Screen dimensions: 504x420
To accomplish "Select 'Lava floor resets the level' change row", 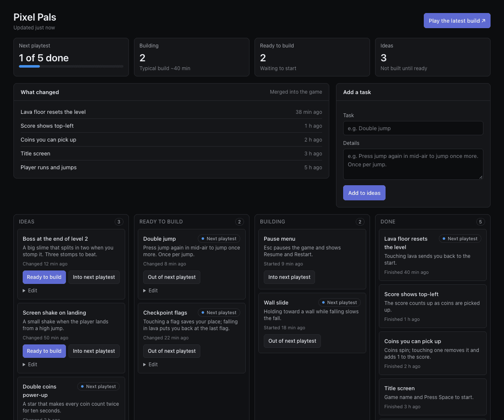I will pos(171,112).
